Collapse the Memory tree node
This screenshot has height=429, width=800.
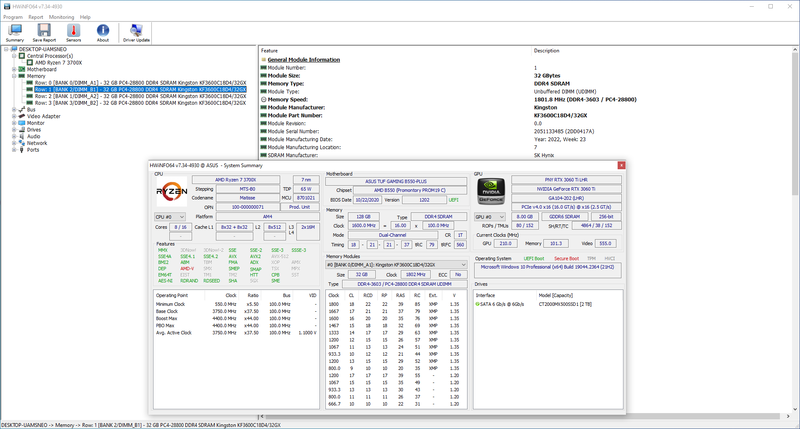click(14, 76)
